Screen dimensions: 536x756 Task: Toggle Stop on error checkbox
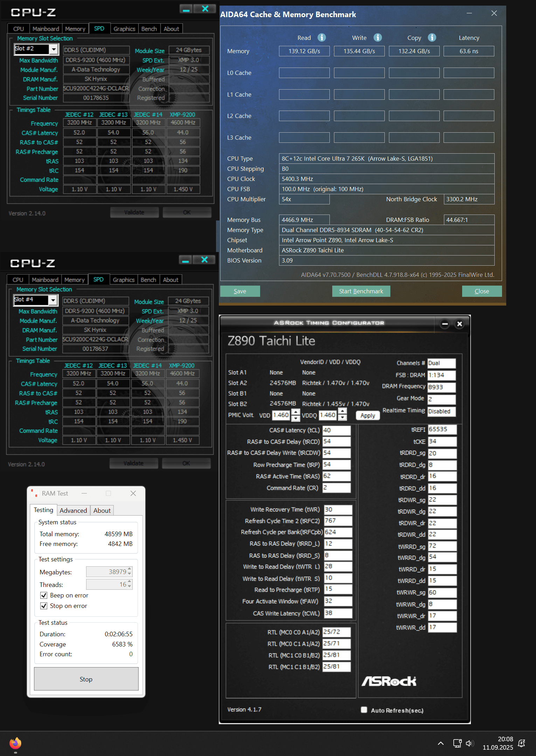[44, 606]
